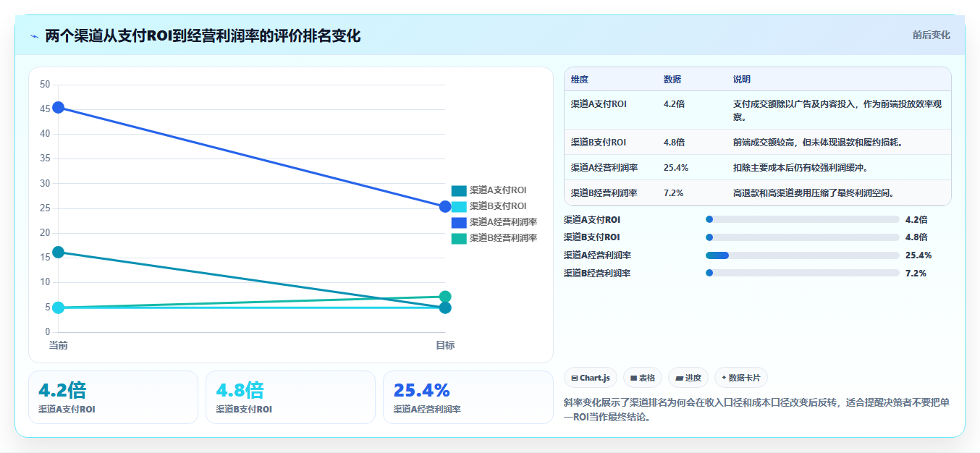
Task: Click 渠道A经营利润率 data point at 目标
Action: pos(445,207)
